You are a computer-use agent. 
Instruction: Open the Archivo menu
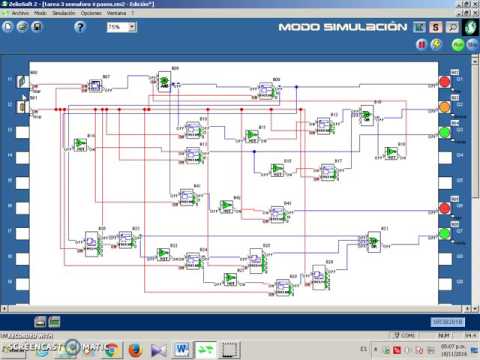[x=20, y=13]
